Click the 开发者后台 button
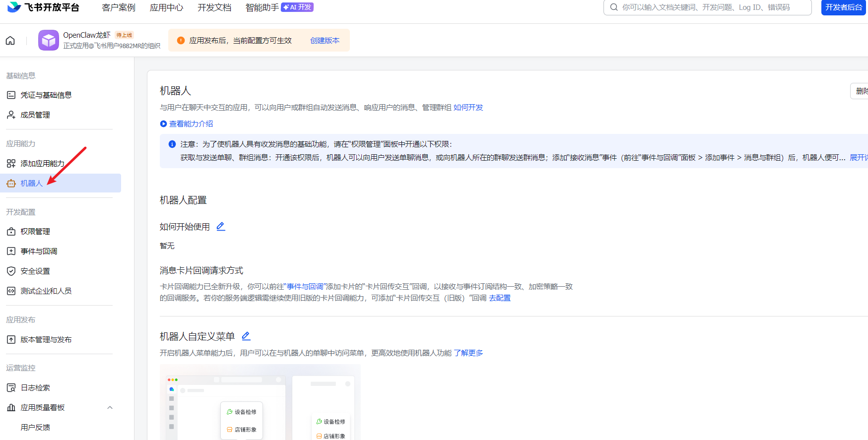The image size is (868, 440). tap(844, 7)
